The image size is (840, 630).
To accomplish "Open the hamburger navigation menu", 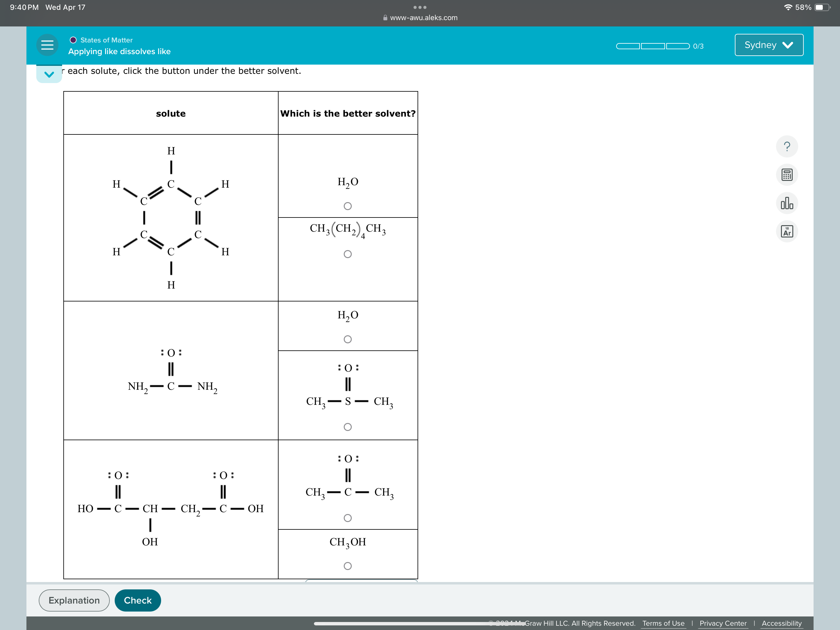I will coord(47,45).
